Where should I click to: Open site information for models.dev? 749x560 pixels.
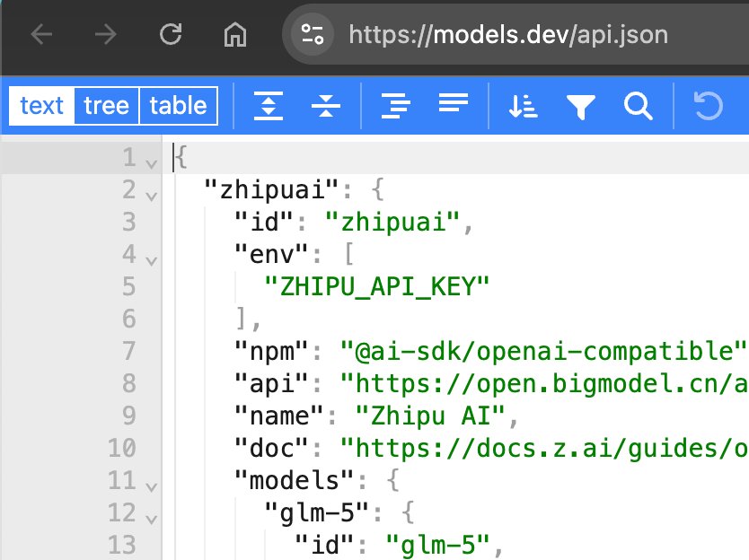313,34
